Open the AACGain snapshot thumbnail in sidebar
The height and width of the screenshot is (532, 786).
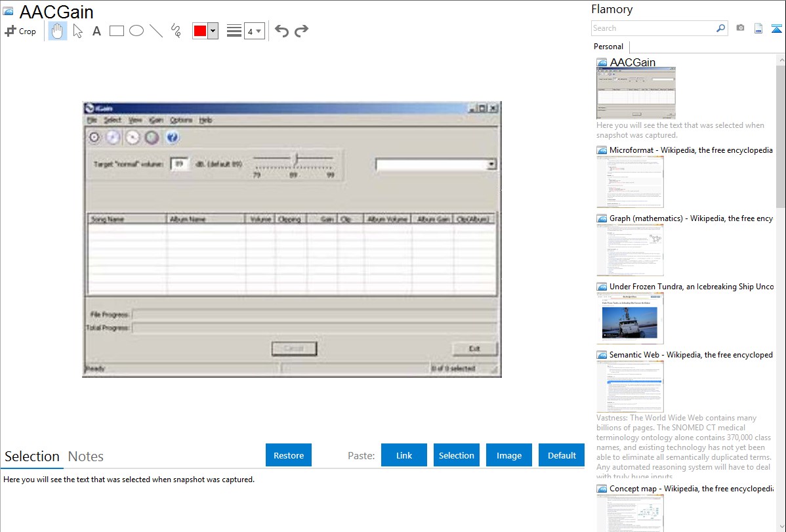(x=636, y=93)
